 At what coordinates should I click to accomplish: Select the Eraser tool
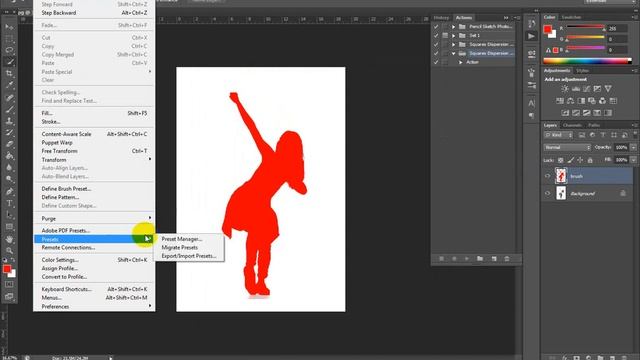(x=9, y=144)
